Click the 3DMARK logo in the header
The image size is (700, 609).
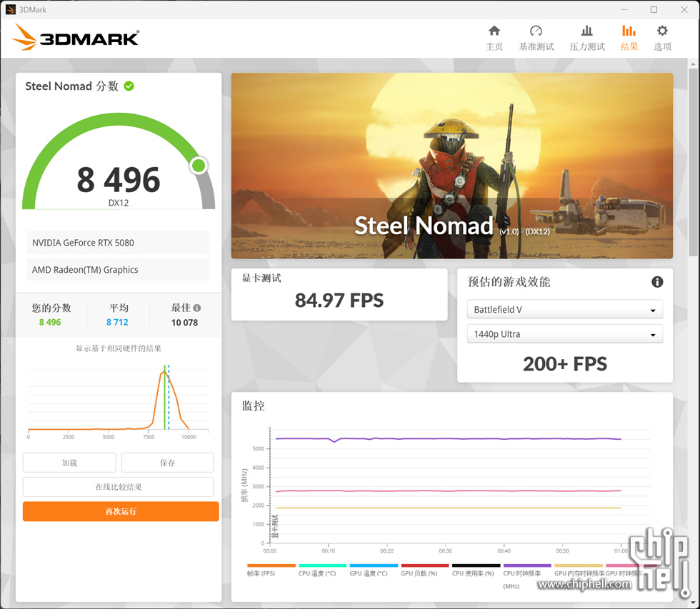click(x=76, y=37)
